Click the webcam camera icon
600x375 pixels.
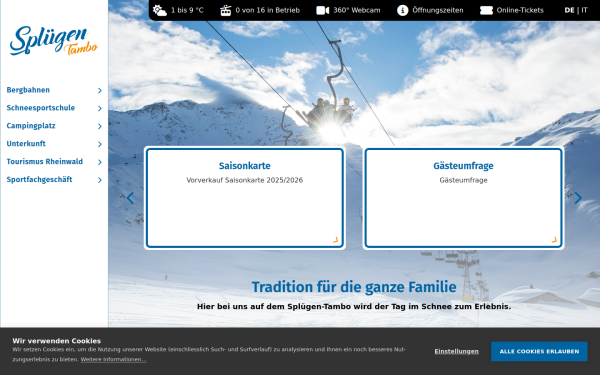click(323, 10)
